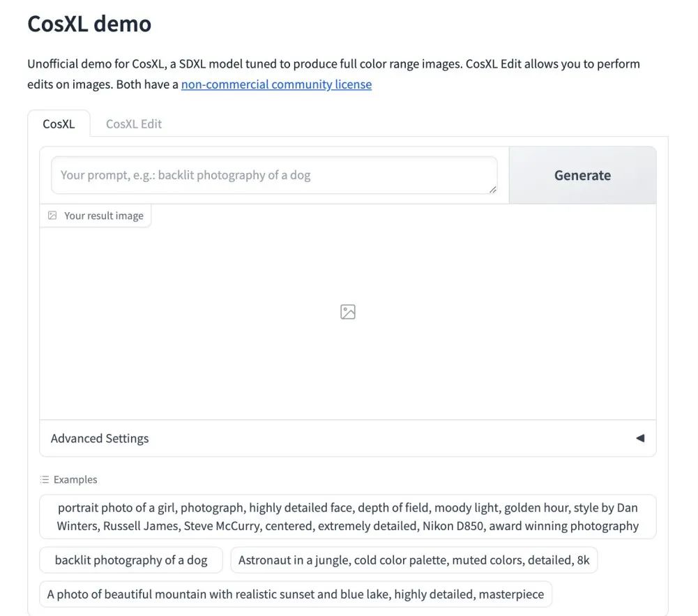Select the CosXL tab
This screenshot has height=616, width=698.
point(59,123)
